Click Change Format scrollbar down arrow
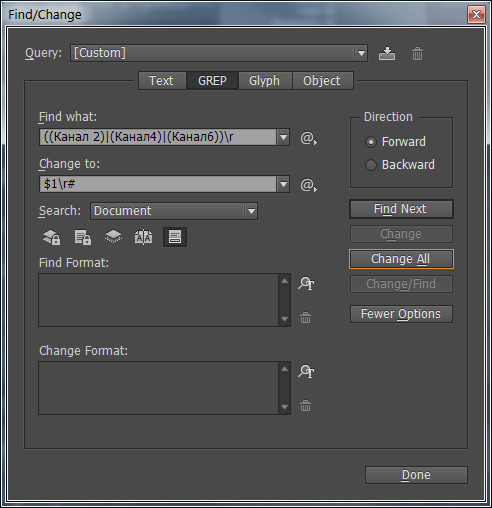492x508 pixels. [x=284, y=407]
